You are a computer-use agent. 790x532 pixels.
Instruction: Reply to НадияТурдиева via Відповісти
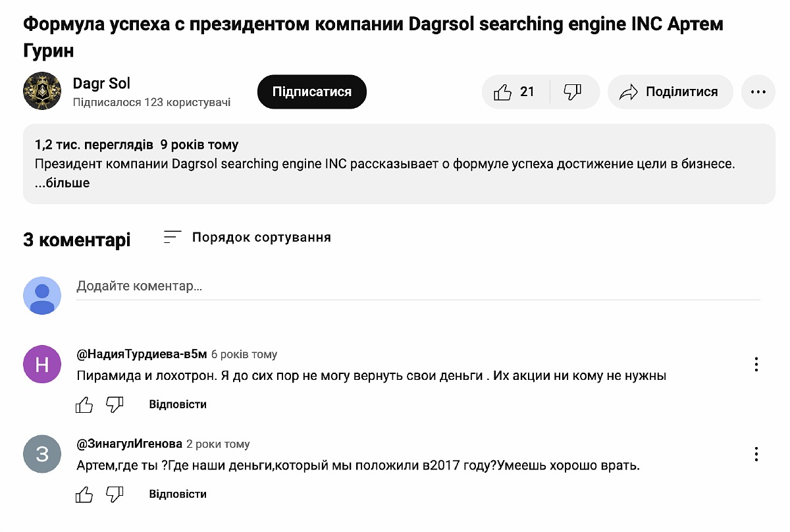tap(178, 404)
